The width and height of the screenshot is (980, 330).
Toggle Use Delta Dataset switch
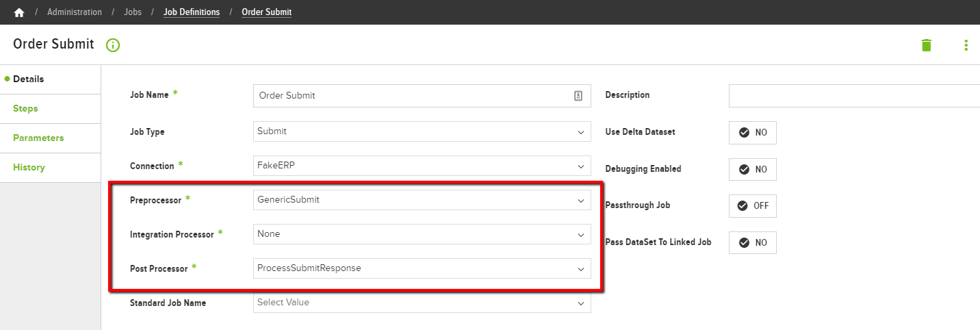pyautogui.click(x=753, y=133)
